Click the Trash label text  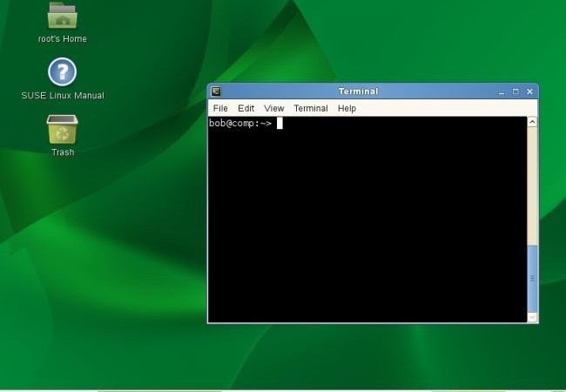[63, 152]
